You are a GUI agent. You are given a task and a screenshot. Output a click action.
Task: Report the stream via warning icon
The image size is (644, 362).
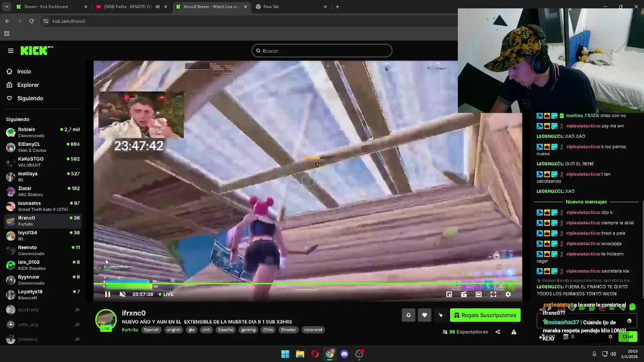click(514, 332)
